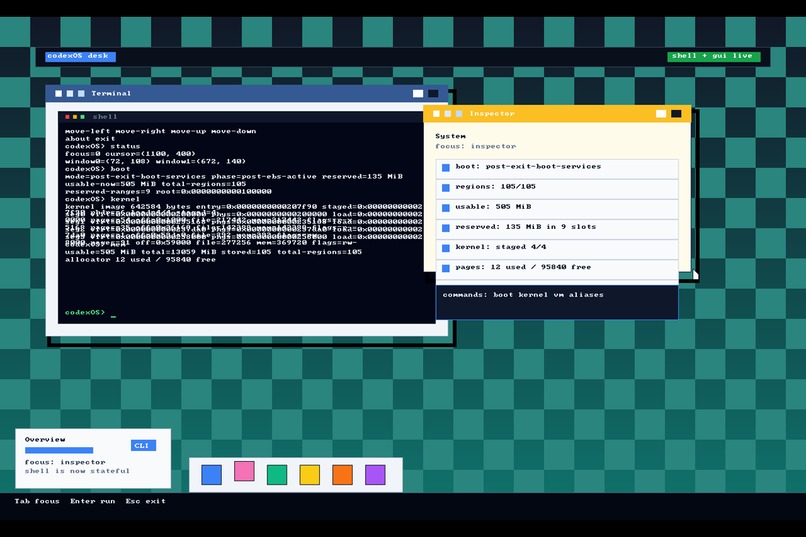Viewport: 806px width, 537px height.
Task: Click focus: inspector text under System heading
Action: pyautogui.click(x=475, y=146)
